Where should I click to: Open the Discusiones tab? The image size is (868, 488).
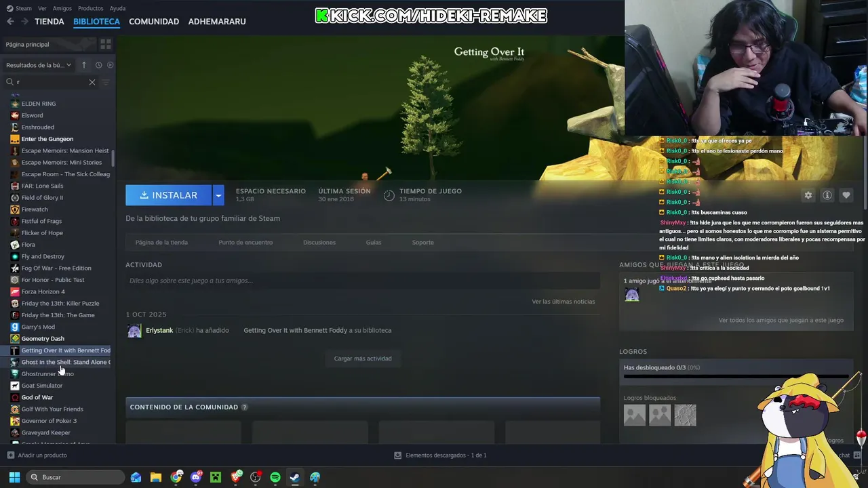319,243
